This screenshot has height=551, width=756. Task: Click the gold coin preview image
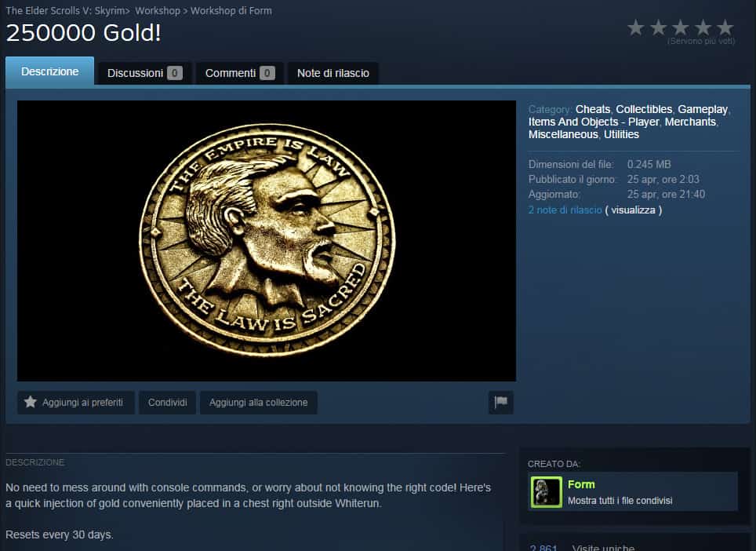[267, 240]
